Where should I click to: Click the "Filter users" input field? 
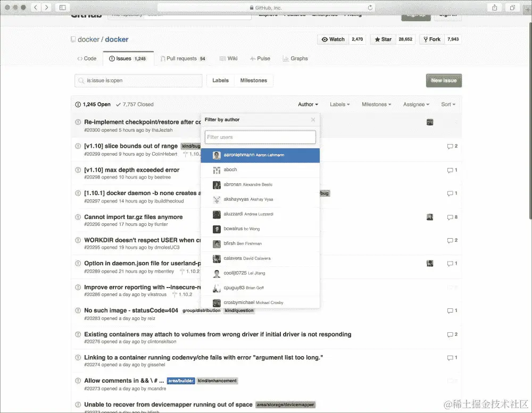coord(260,137)
